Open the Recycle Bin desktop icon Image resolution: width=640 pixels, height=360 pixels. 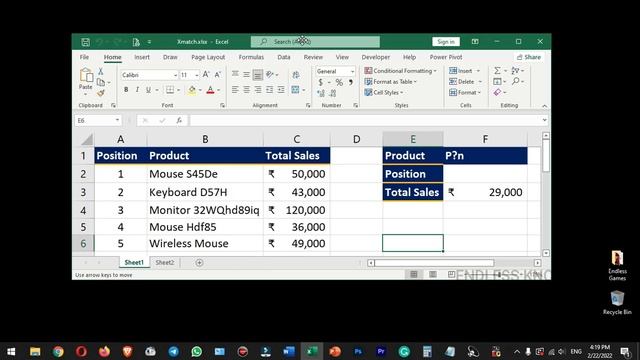(x=617, y=302)
